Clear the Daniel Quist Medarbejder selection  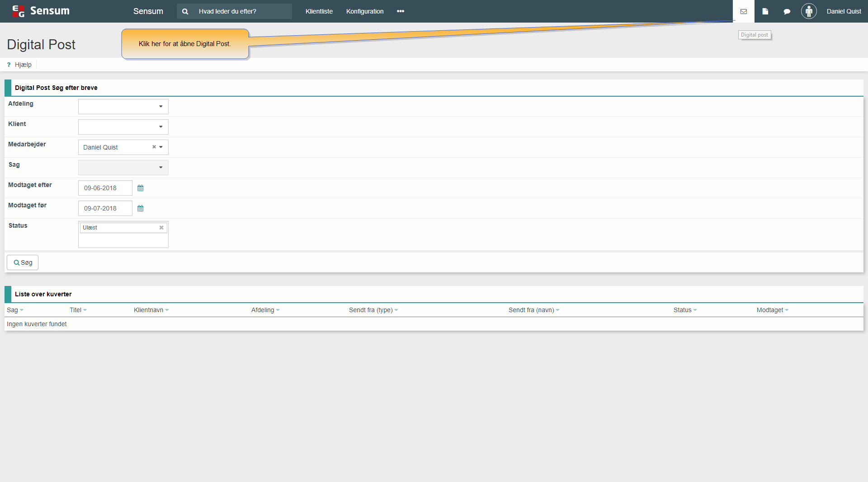click(x=154, y=147)
